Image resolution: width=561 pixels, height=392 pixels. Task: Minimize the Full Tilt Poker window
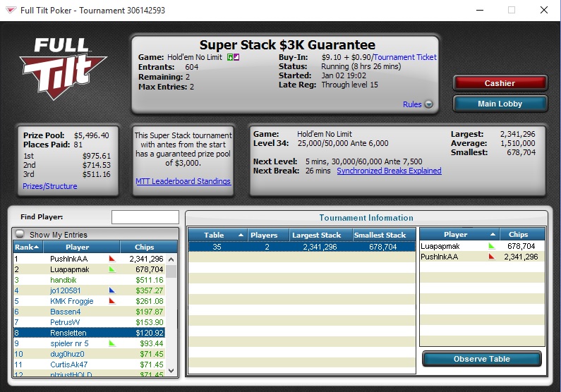tap(480, 10)
